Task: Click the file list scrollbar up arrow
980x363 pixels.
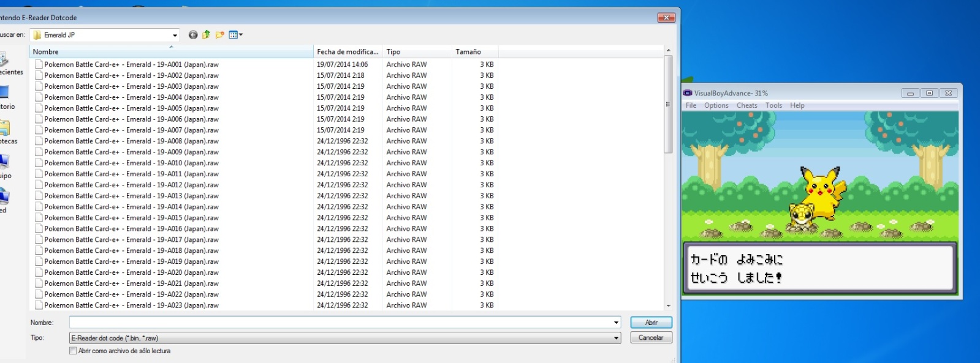Action: (x=668, y=50)
